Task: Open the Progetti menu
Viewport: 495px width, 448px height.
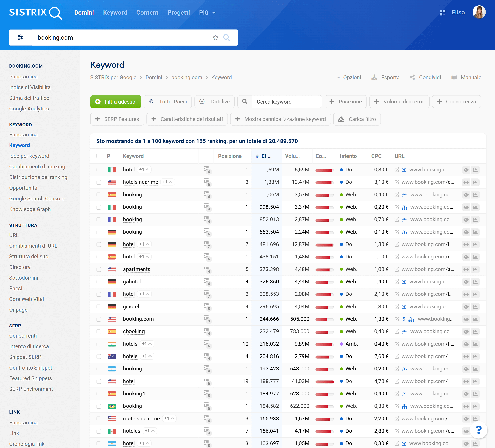Action: click(179, 13)
